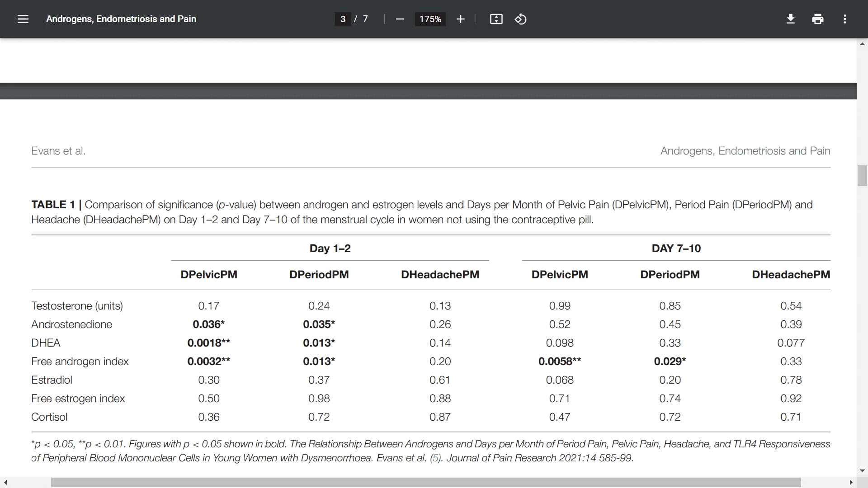Click the value 0.98 in Free estrogen row
The width and height of the screenshot is (868, 488).
(x=319, y=399)
